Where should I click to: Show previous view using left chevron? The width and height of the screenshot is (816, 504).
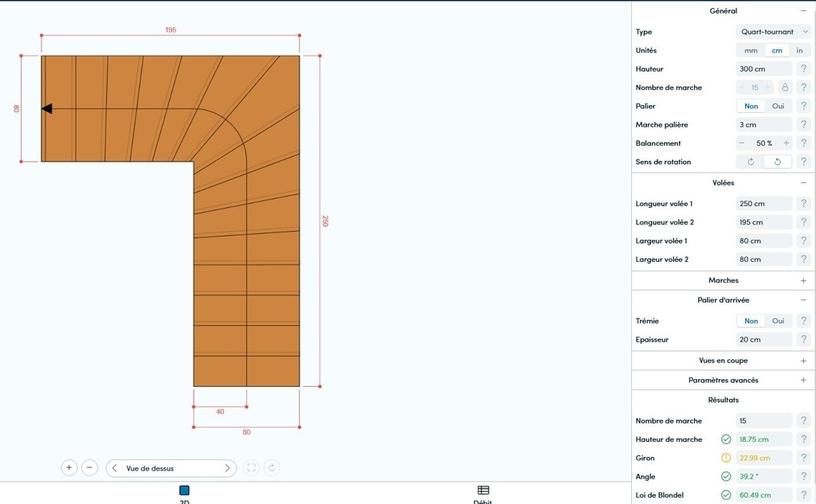[115, 468]
